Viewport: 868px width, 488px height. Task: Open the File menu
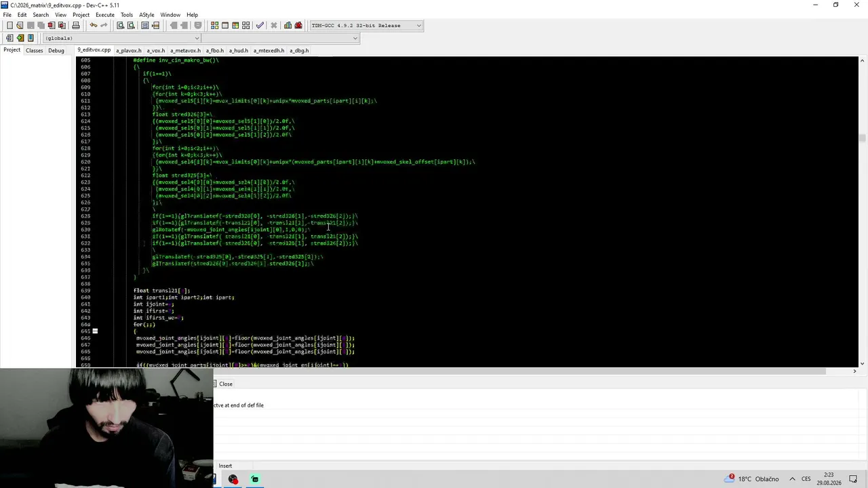coord(7,15)
